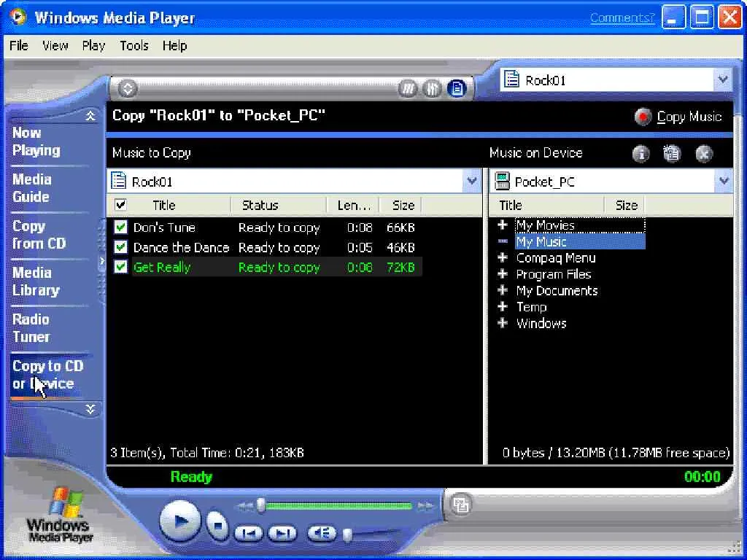Toggle playlist view button
Image resolution: width=747 pixels, height=560 pixels.
[457, 88]
